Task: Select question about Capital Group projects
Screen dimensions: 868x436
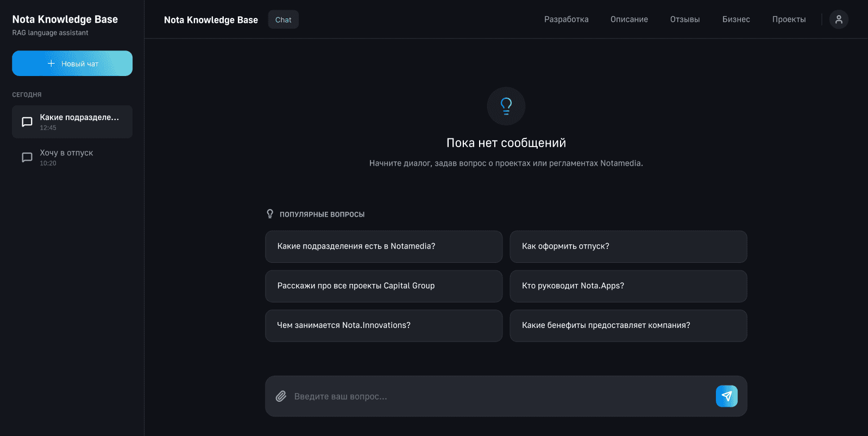Action: click(383, 286)
